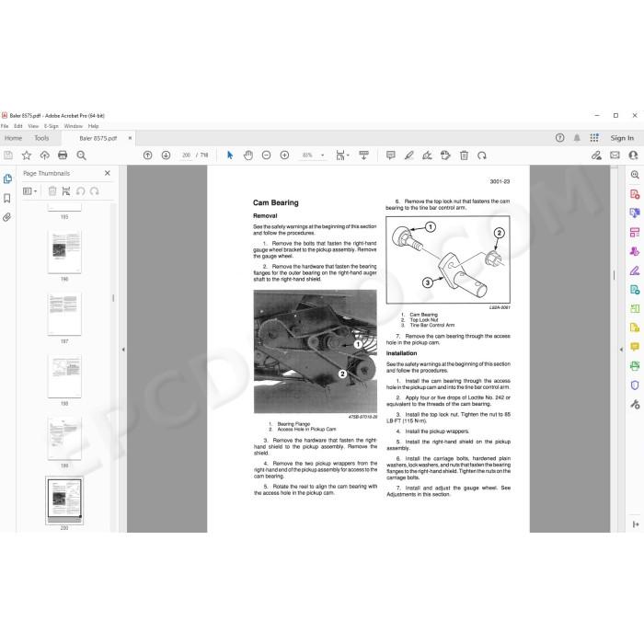This screenshot has width=644, height=644.
Task: Toggle the Bookmarks panel icon
Action: 7,199
